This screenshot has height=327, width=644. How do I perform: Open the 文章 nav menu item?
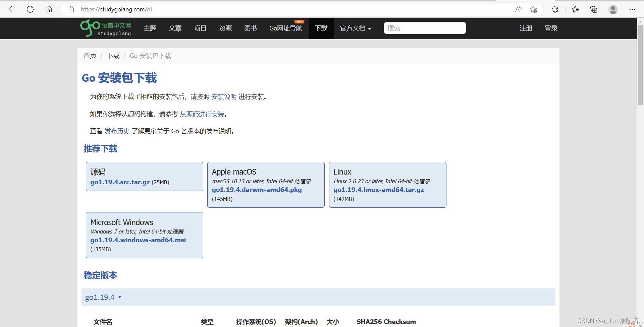[175, 28]
